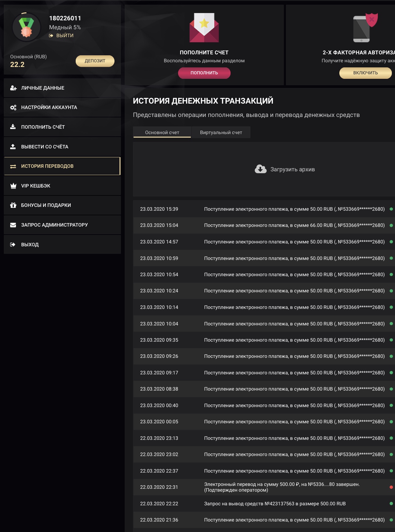Click transaction row dated 22.03.2020 22:37
This screenshot has width=395, height=532.
tap(264, 471)
